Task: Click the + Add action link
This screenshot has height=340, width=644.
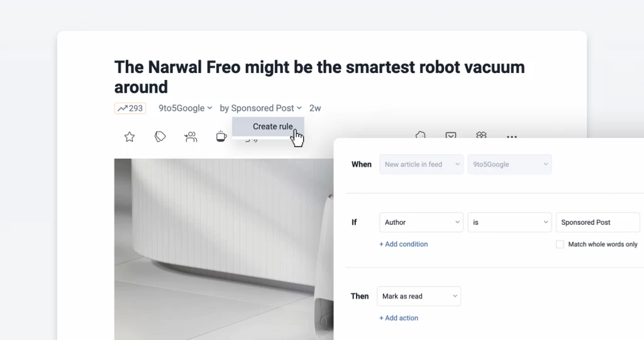Action: 398,318
